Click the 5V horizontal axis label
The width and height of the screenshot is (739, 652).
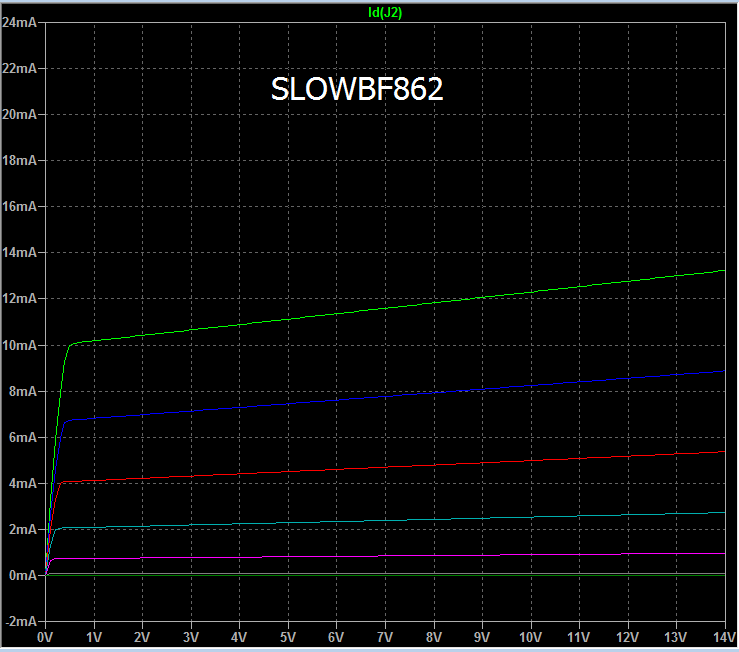coord(288,637)
